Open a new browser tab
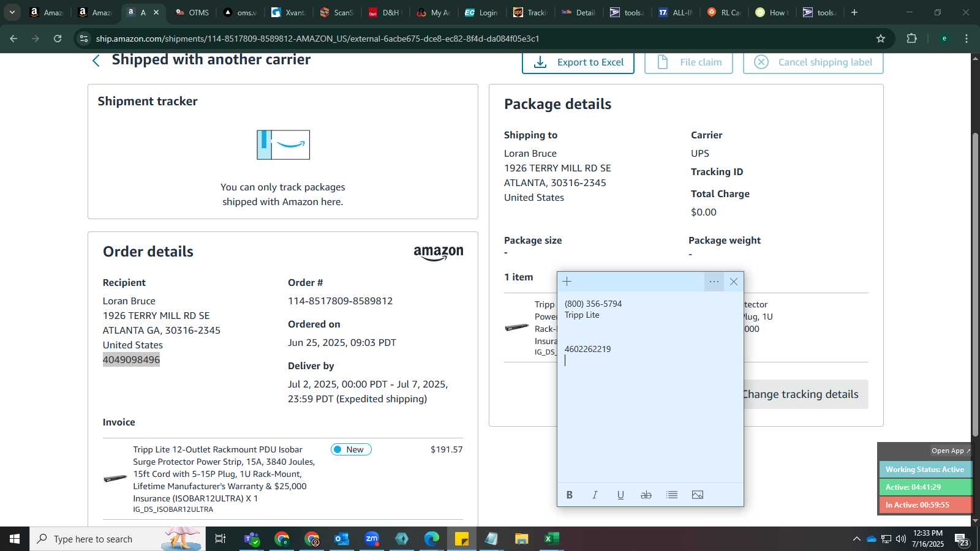Screen dimensions: 980x551 click(x=854, y=12)
